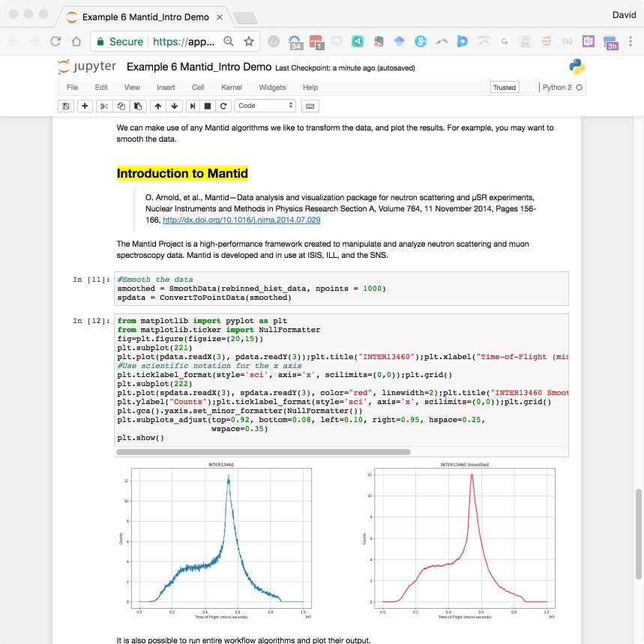This screenshot has width=644, height=644.
Task: Run the current cell
Action: point(192,106)
